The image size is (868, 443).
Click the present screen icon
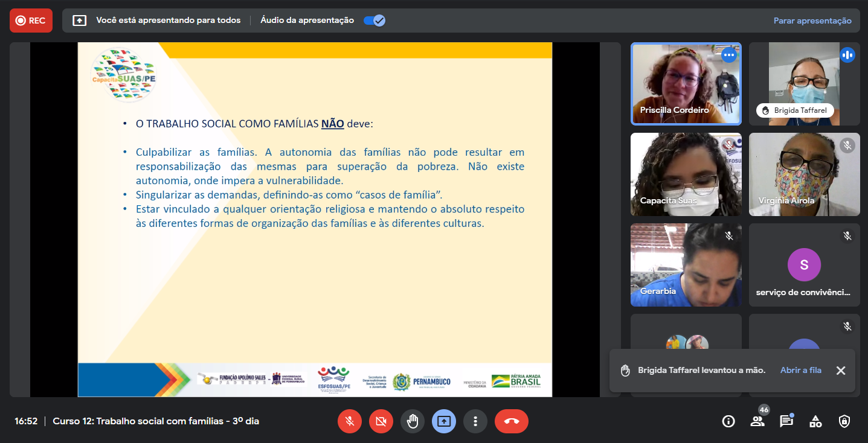point(444,421)
